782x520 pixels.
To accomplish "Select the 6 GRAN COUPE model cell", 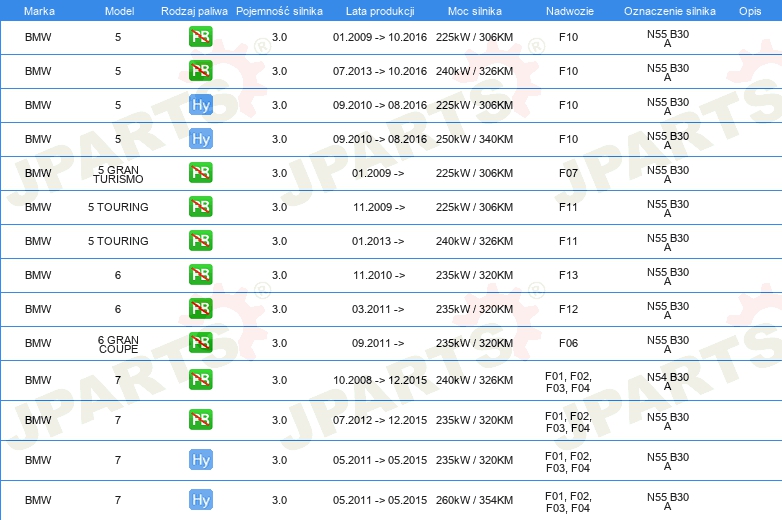I will (118, 345).
